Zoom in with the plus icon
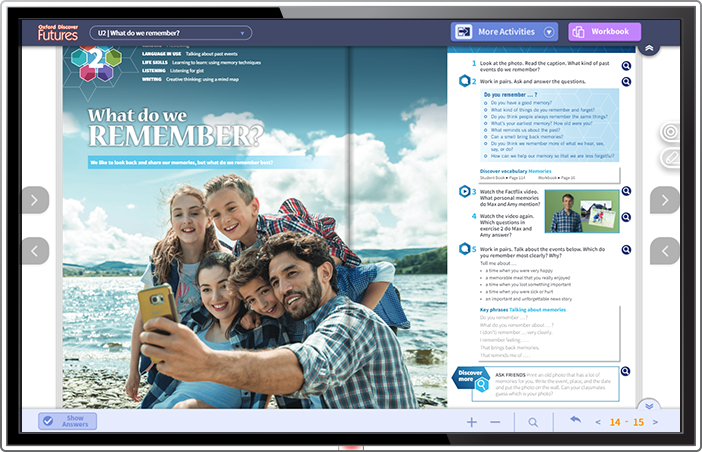The image size is (702, 452). (472, 422)
